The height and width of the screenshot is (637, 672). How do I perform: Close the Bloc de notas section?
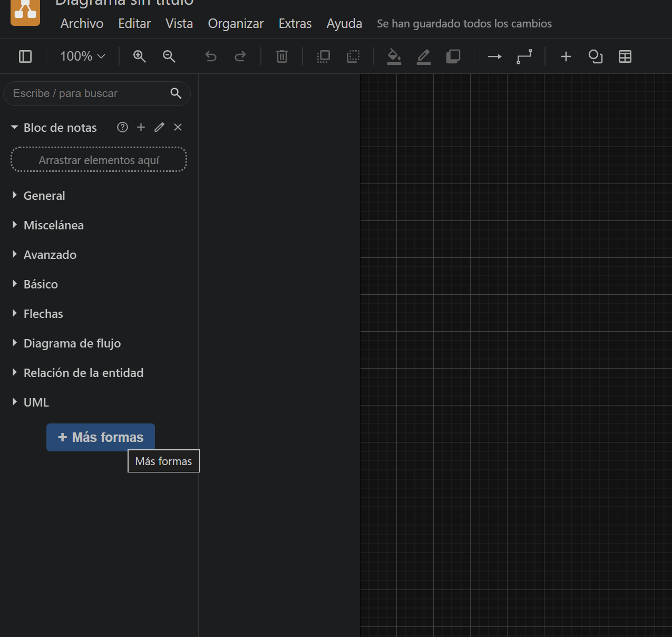178,127
